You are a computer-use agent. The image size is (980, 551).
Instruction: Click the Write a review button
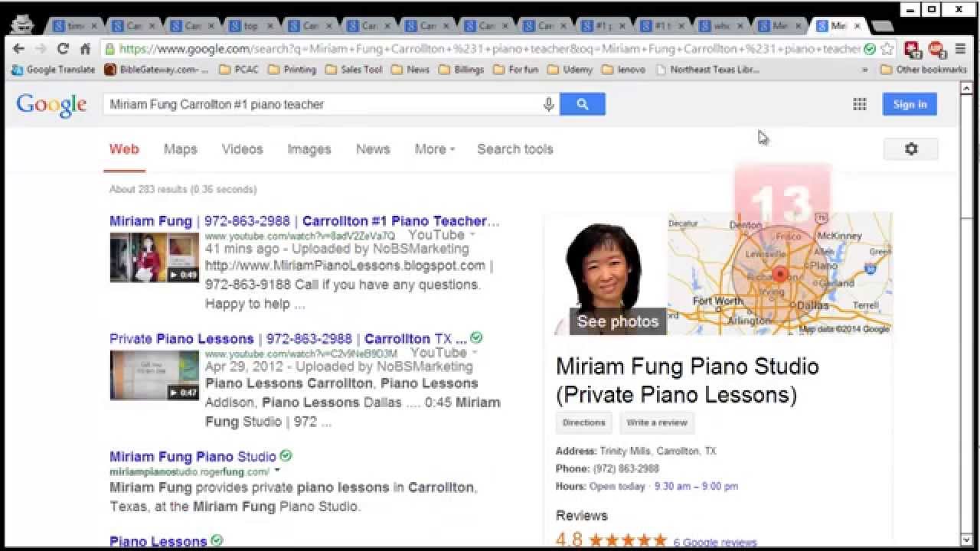(x=657, y=422)
